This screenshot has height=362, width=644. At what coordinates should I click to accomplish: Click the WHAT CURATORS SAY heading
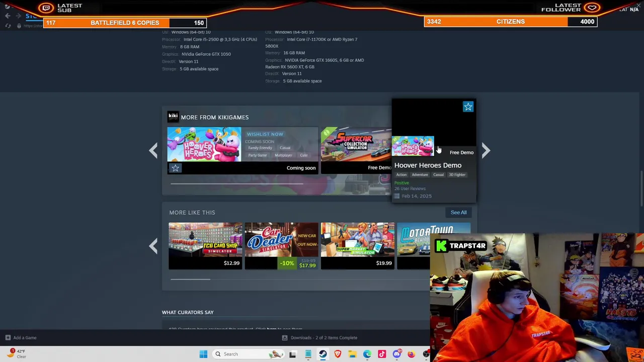pyautogui.click(x=188, y=312)
